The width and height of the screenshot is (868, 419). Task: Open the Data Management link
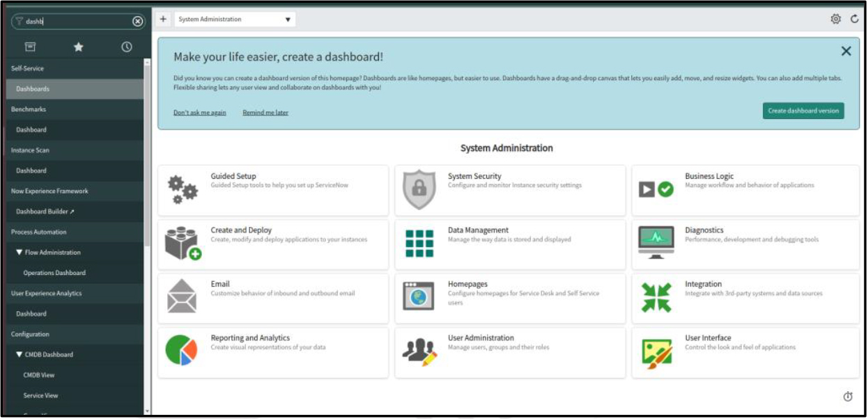click(x=478, y=230)
